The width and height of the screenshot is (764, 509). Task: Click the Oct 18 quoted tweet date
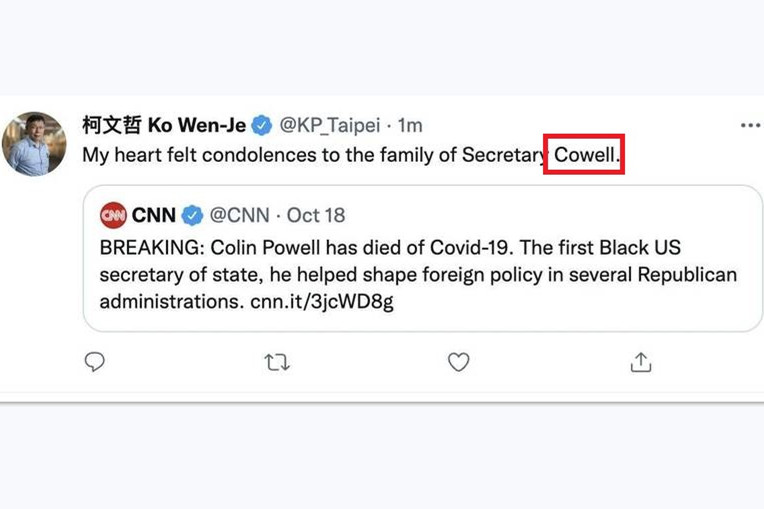pyautogui.click(x=315, y=215)
